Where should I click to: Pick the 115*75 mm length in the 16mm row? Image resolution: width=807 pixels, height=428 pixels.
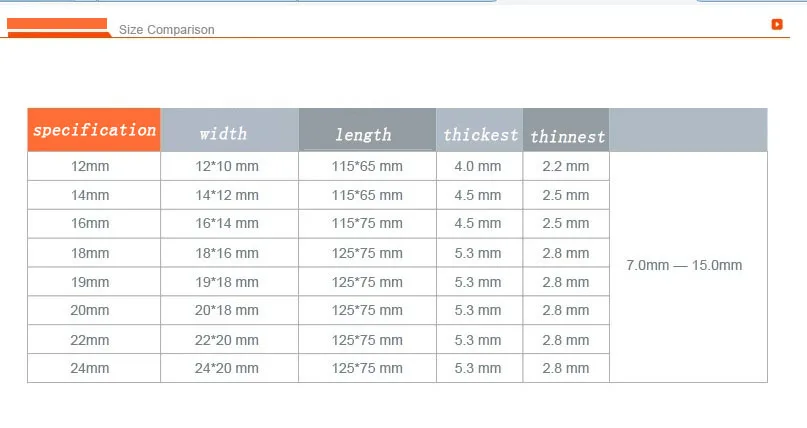367,223
